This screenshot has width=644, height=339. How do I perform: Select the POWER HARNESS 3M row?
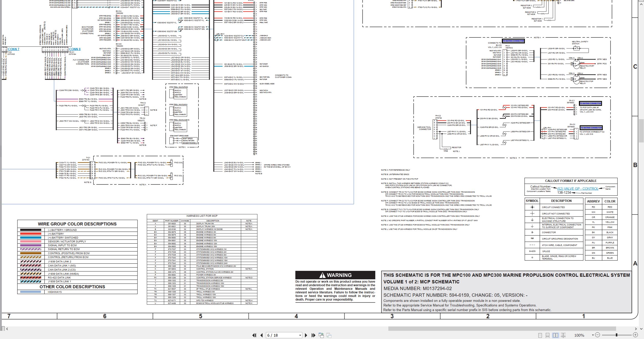click(202, 275)
